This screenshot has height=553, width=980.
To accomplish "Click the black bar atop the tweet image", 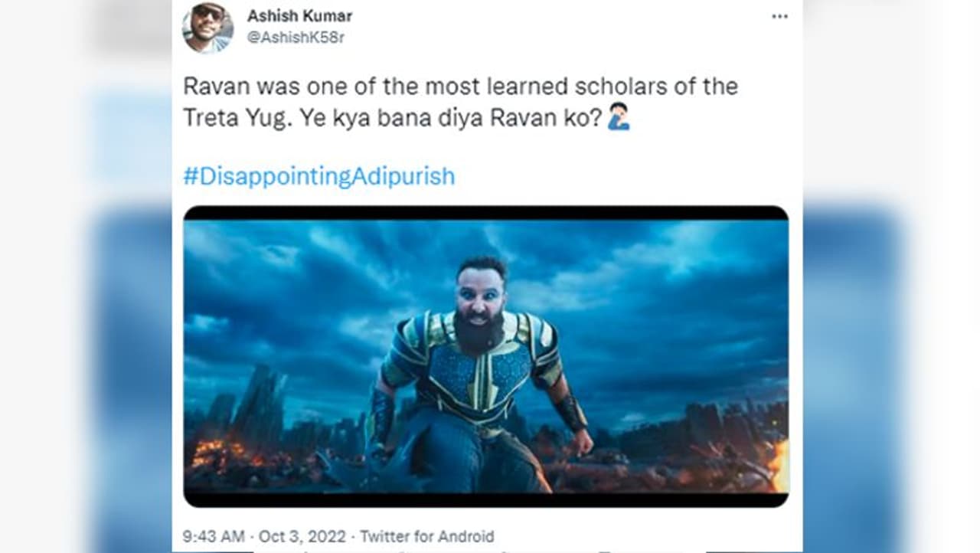I will 485,213.
